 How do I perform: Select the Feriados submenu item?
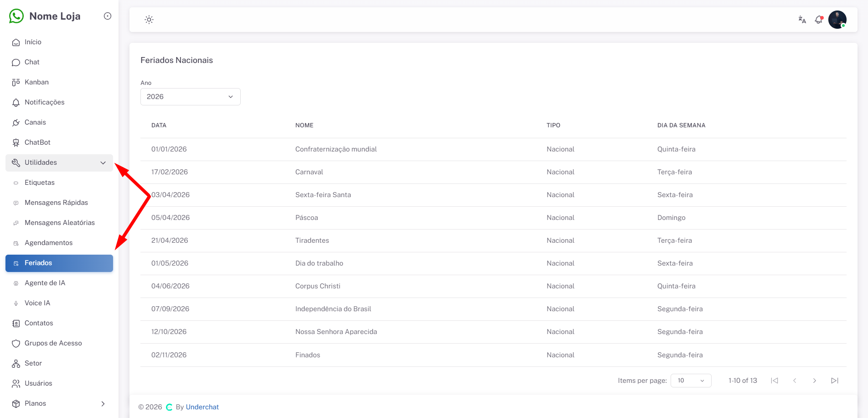[59, 263]
